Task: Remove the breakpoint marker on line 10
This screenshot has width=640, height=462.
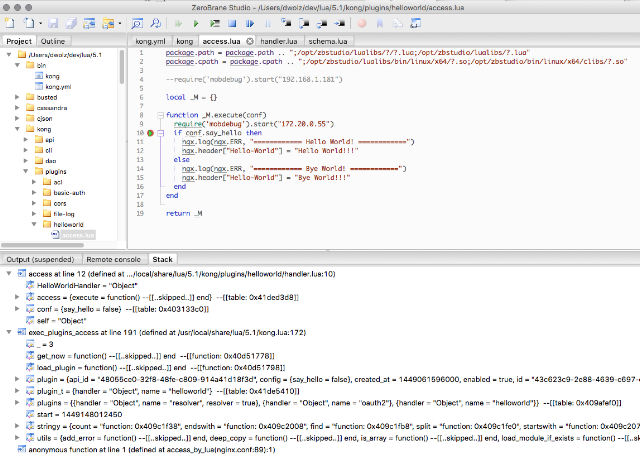Action: pyautogui.click(x=150, y=133)
